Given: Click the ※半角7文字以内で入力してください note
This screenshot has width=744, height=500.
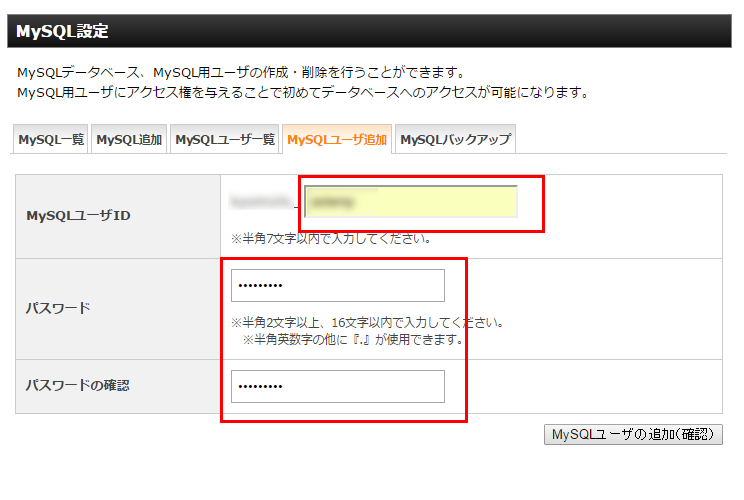Looking at the screenshot, I should [x=331, y=239].
